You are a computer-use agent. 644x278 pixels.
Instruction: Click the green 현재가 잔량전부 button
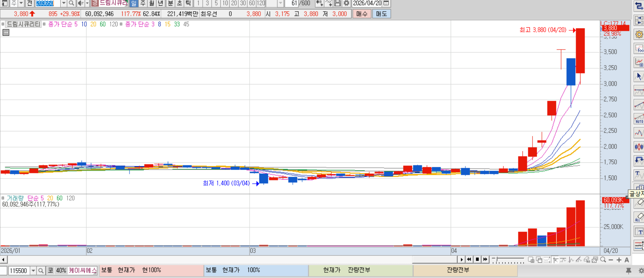pyautogui.click(x=361, y=270)
